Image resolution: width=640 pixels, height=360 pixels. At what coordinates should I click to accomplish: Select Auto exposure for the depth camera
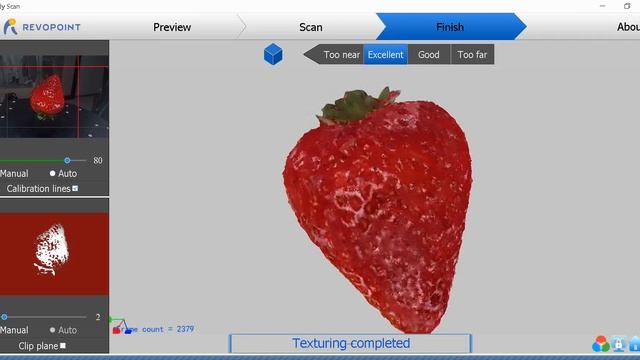click(52, 330)
